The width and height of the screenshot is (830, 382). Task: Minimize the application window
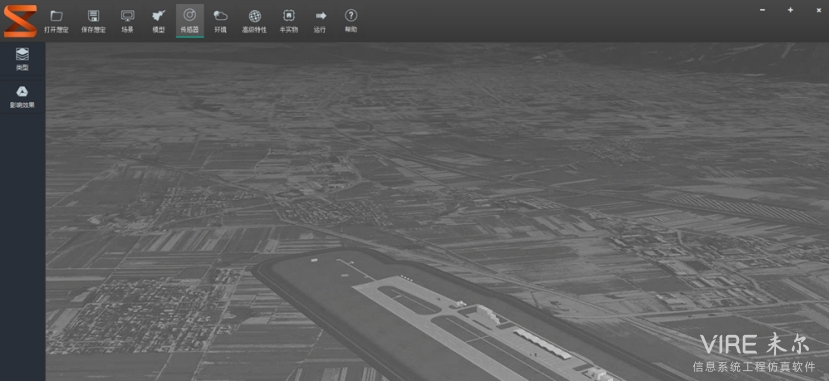pos(762,10)
